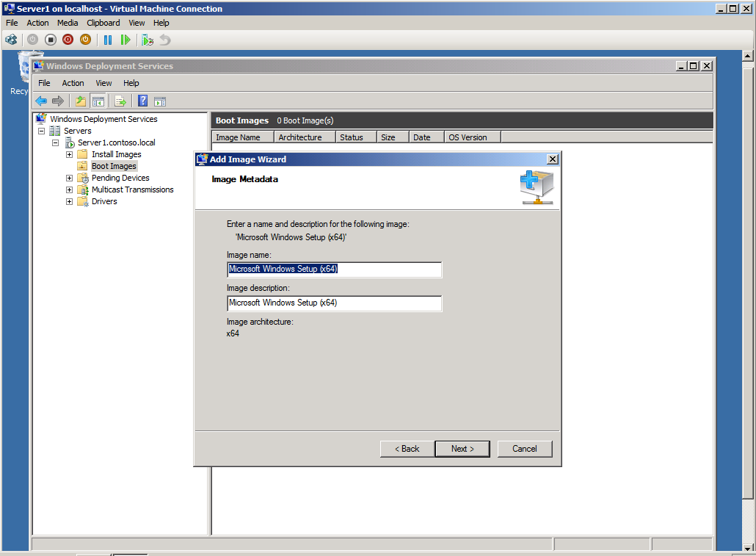Screen dimensions: 756x556
Task: Click the green Reset VM icon
Action: coord(126,40)
